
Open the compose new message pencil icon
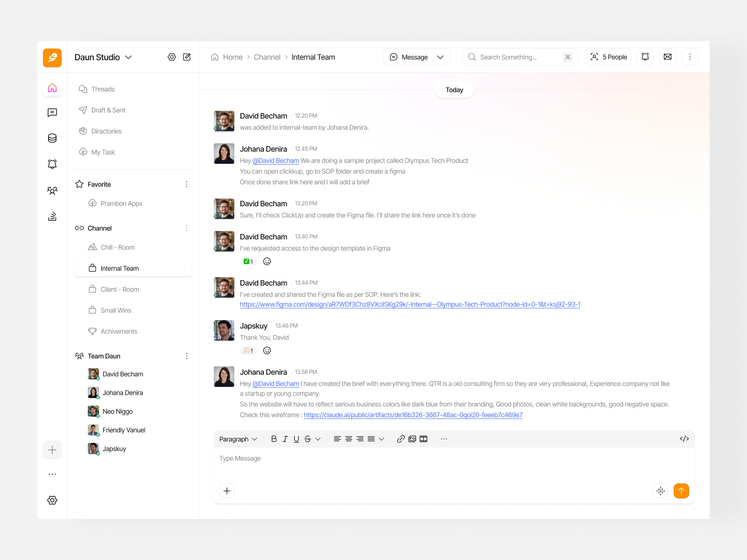click(x=187, y=56)
